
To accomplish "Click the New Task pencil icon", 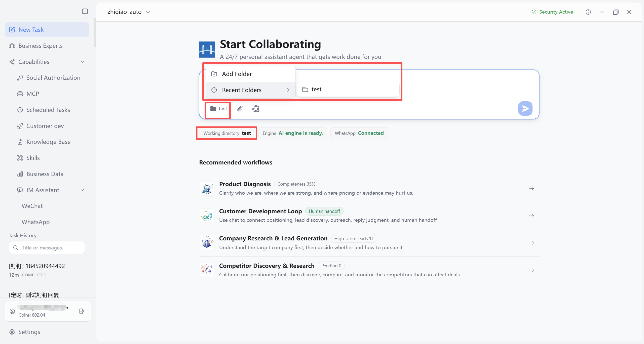I will [x=12, y=30].
